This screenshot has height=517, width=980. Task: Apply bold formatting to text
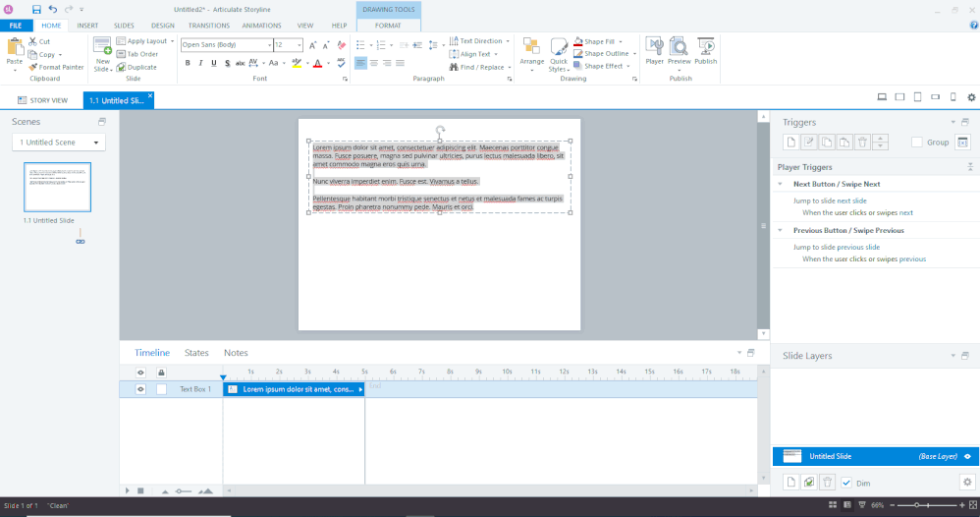pos(187,63)
